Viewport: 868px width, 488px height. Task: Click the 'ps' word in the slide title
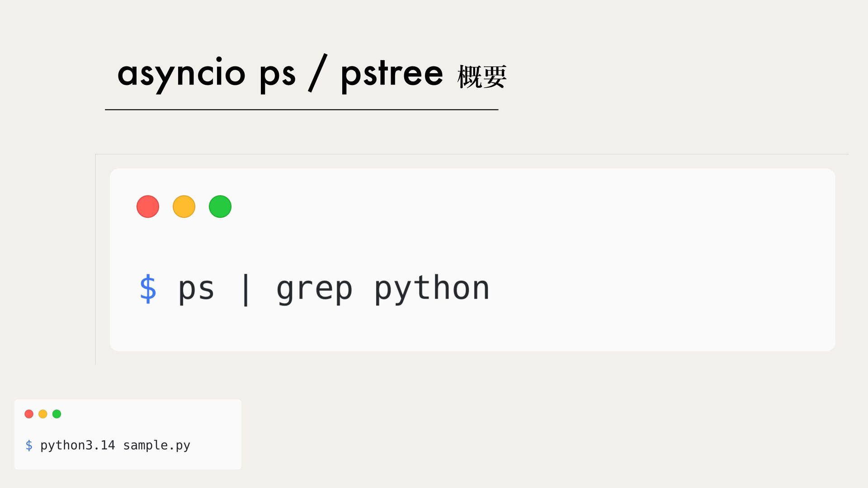point(278,75)
